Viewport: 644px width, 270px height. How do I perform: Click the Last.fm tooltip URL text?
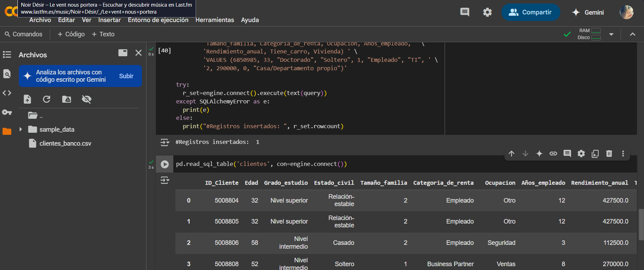(x=89, y=12)
